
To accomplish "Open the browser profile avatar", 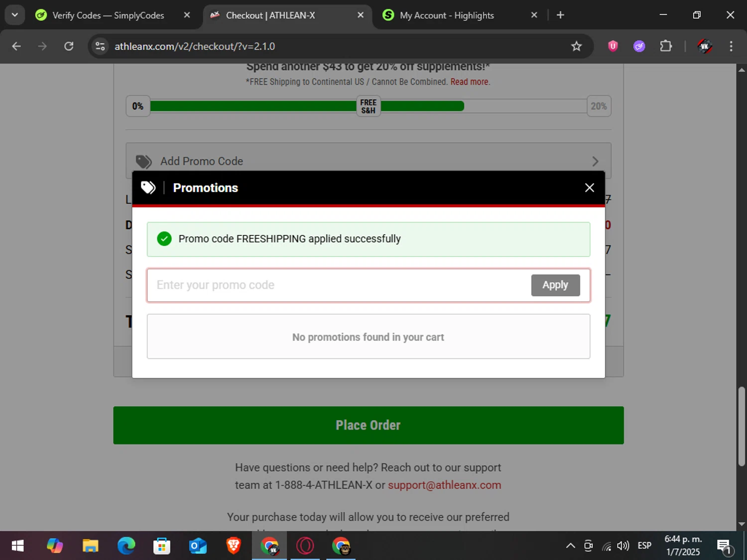I will point(704,46).
